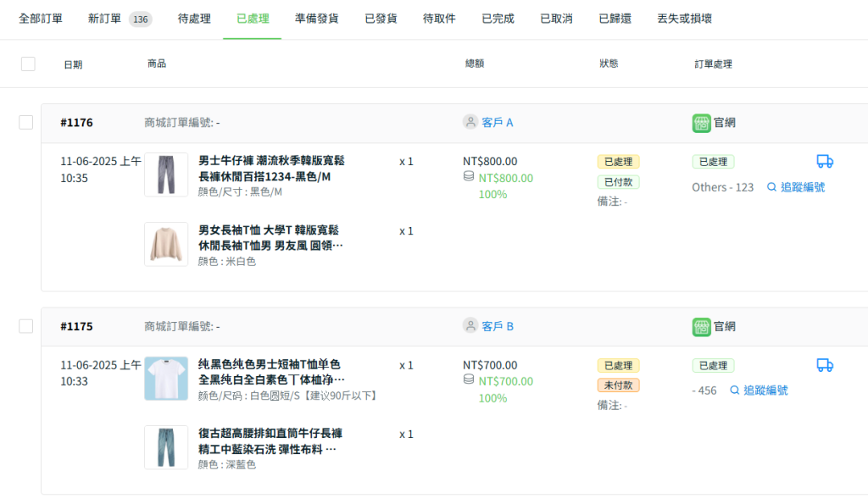The image size is (868, 504).
Task: Click the user avatar icon beside 客戶 A
Action: 470,122
